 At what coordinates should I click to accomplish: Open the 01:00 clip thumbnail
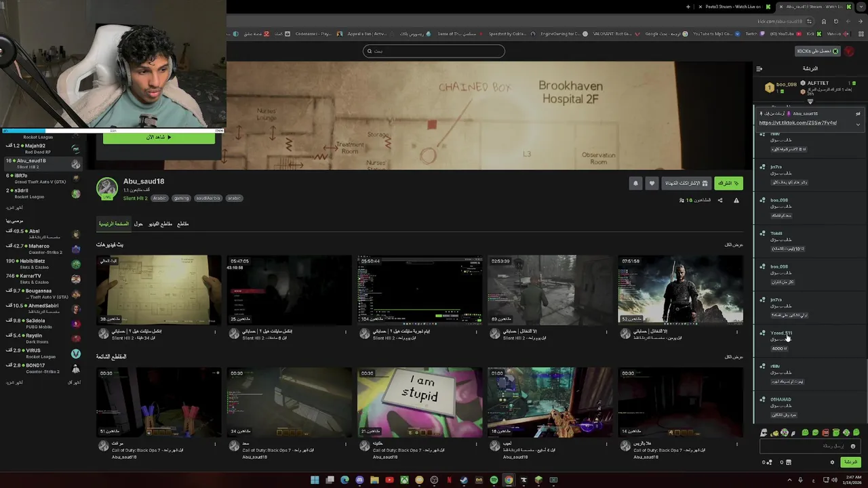(x=550, y=403)
